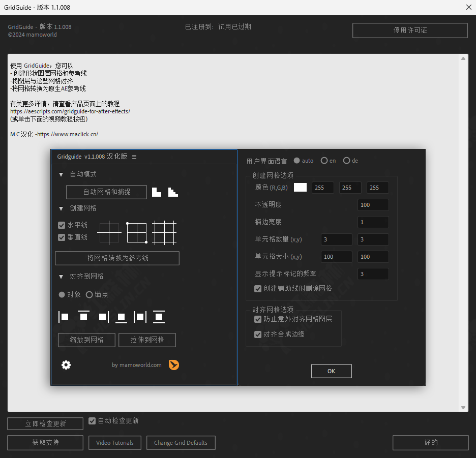This screenshot has width=476, height=458.
Task: Choose de interface language
Action: click(346, 161)
